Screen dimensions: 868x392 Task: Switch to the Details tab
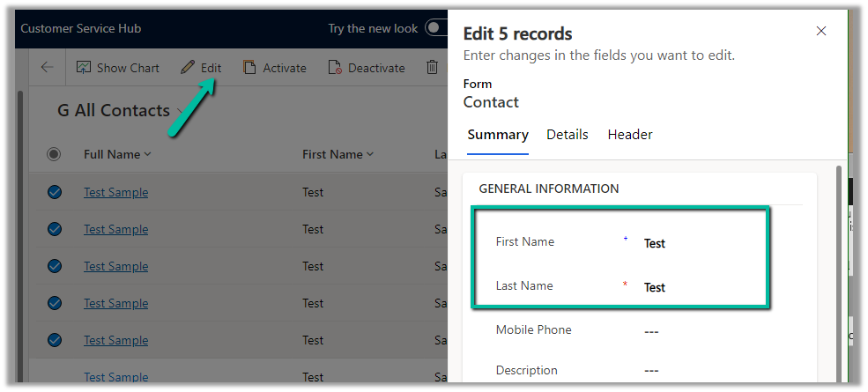tap(568, 135)
